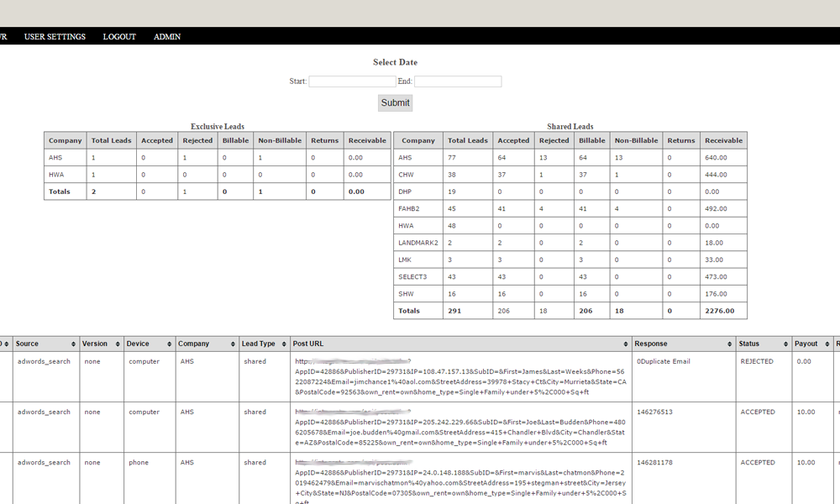Open USER SETTINGS in the navigation bar
Image resolution: width=840 pixels, height=504 pixels.
point(55,36)
